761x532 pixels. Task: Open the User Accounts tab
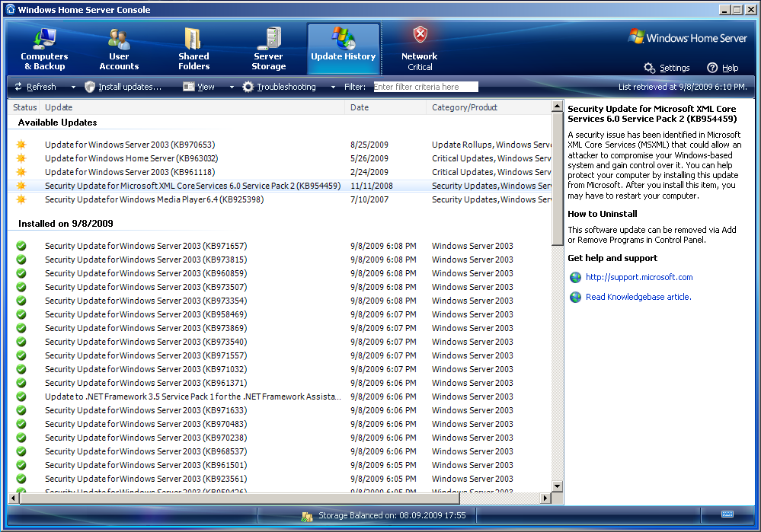pyautogui.click(x=119, y=49)
